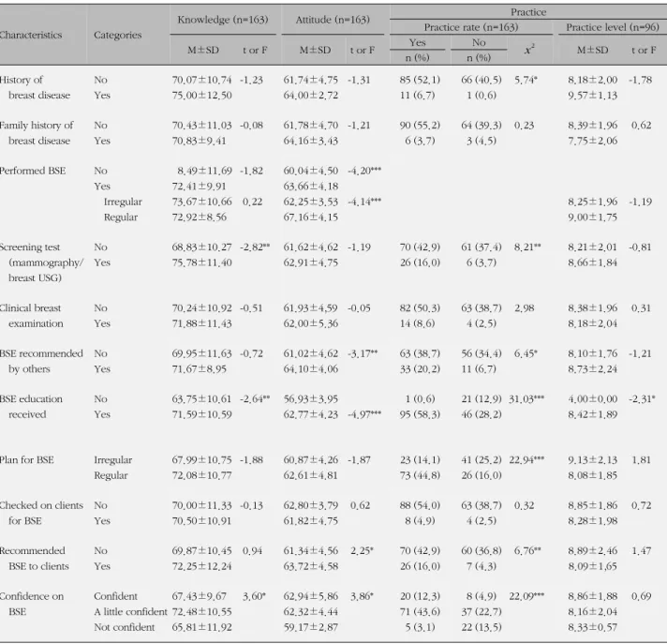Select the value 70.07±10.74
Viewport: 667px width, 644px height.
pyautogui.click(x=202, y=80)
